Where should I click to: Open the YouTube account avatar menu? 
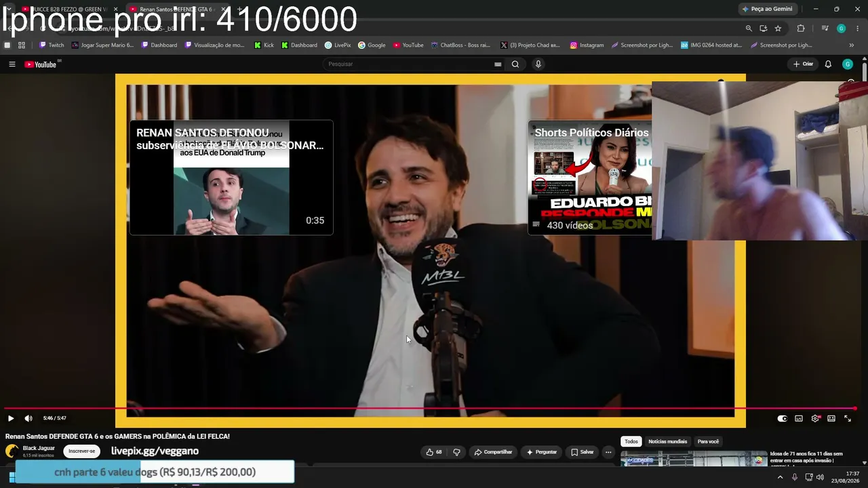point(847,64)
